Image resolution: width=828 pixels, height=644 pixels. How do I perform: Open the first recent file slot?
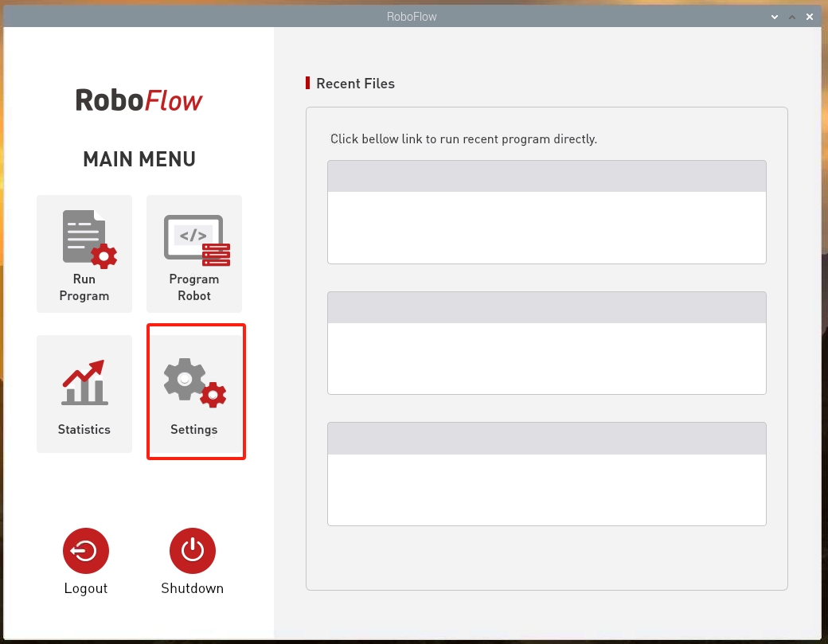pyautogui.click(x=546, y=212)
